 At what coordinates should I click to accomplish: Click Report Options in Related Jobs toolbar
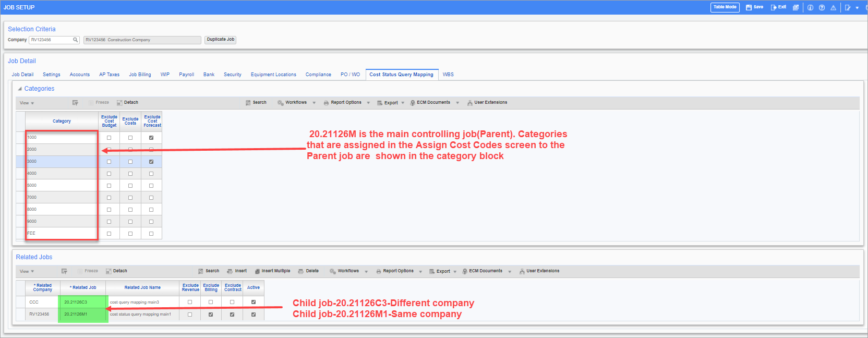tap(395, 271)
